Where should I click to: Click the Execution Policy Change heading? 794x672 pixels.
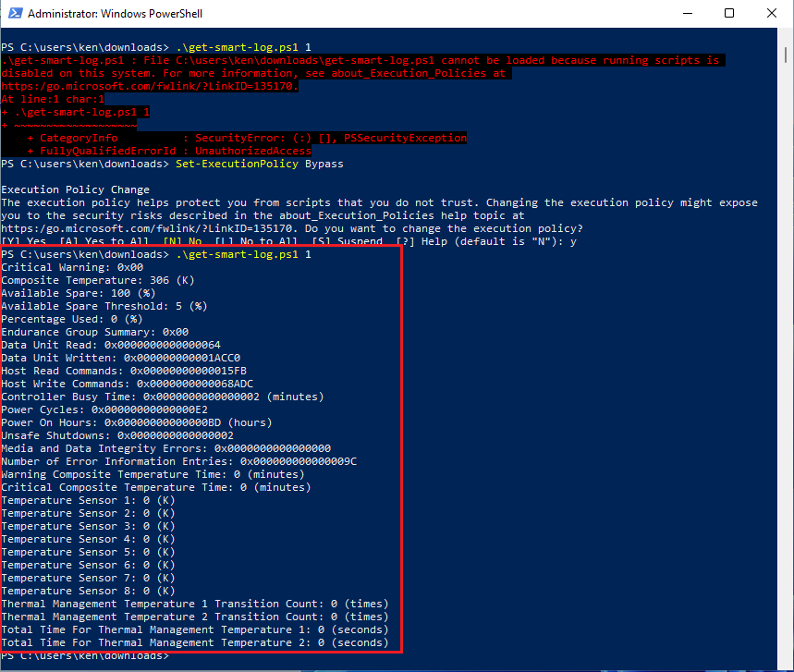(x=74, y=189)
